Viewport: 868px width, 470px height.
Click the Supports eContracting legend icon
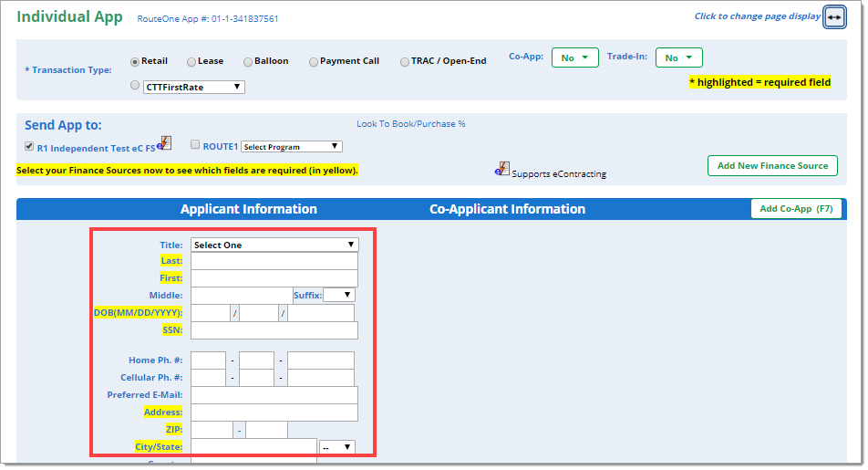pyautogui.click(x=502, y=169)
